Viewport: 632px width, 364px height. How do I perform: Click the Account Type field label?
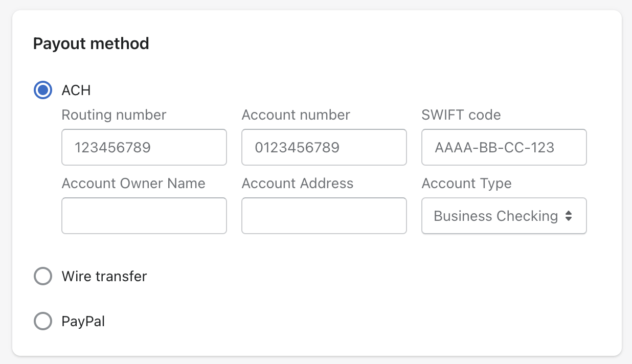tap(466, 183)
